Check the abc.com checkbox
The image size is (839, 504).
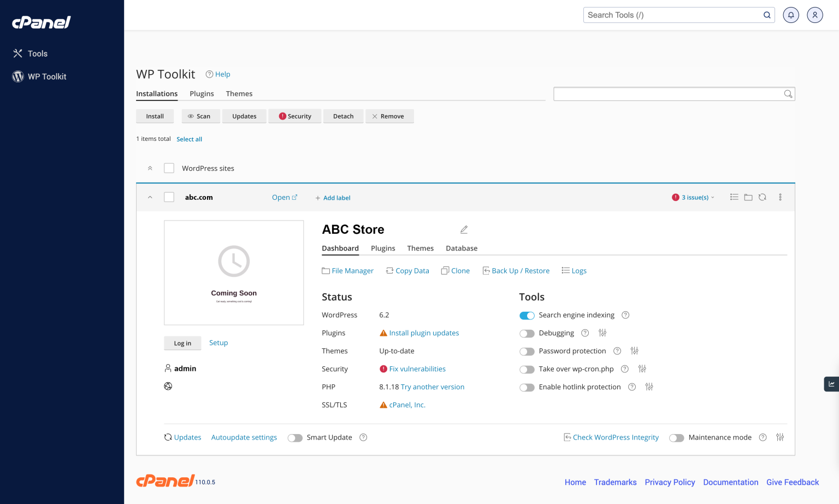click(169, 197)
